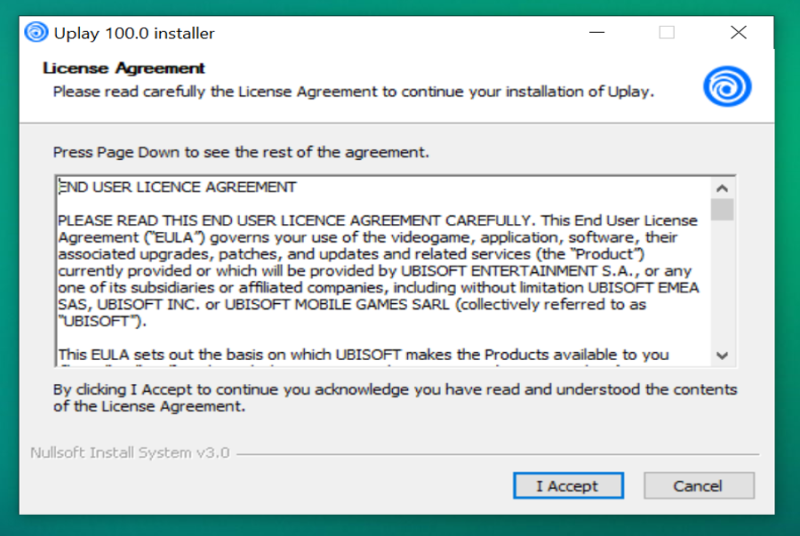Click the 'This EULA sets out' paragraph line
The width and height of the screenshot is (800, 536).
(363, 354)
